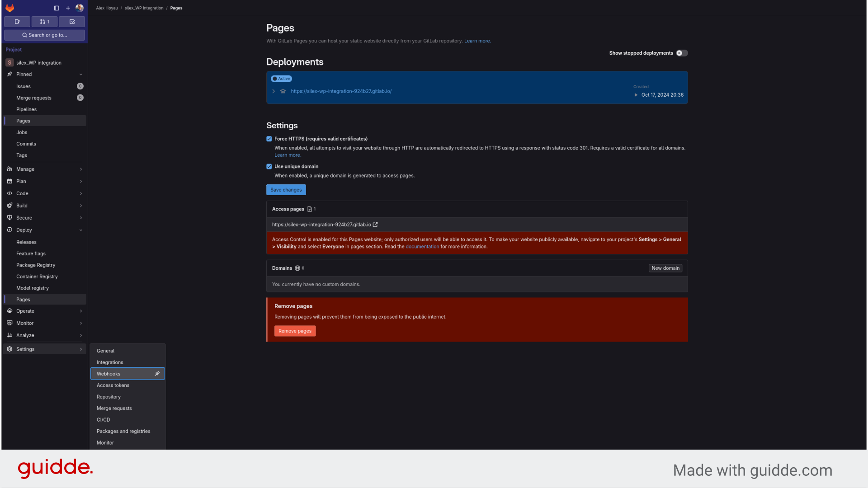Click the Build rocket icon
Image resolution: width=868 pixels, height=488 pixels.
click(x=9, y=206)
